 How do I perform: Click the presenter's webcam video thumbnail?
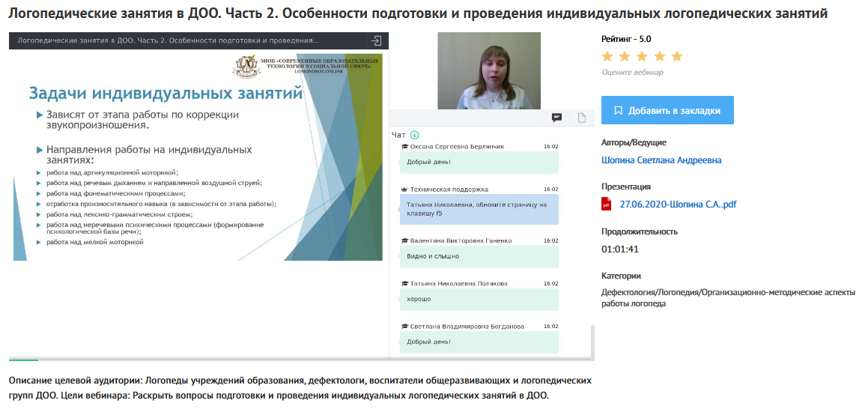point(488,71)
